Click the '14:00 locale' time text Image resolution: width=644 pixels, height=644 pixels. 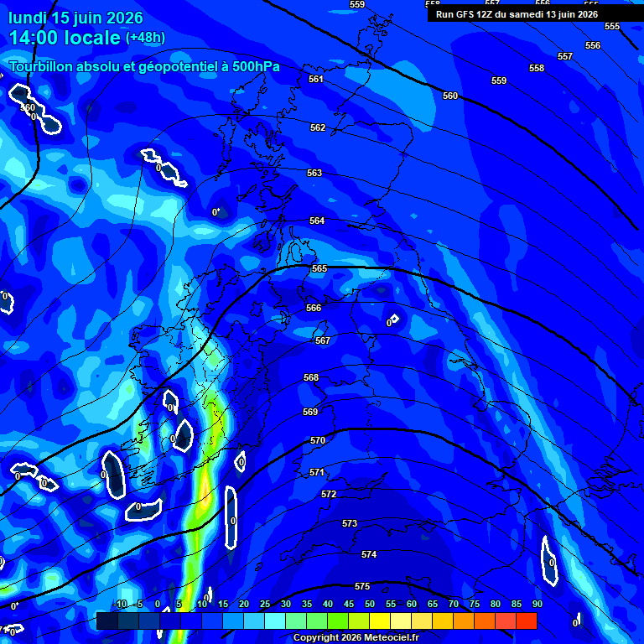[x=65, y=38]
